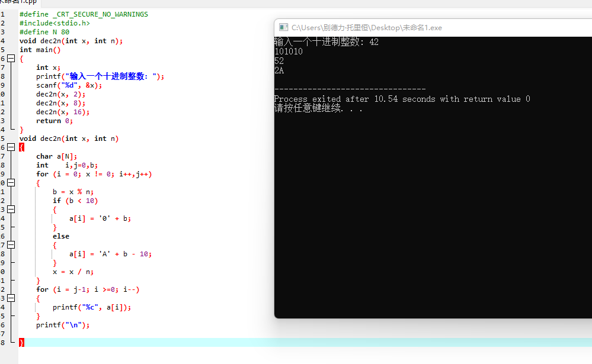Click the console window icon in the title bar
The image size is (592, 364).
tap(283, 27)
